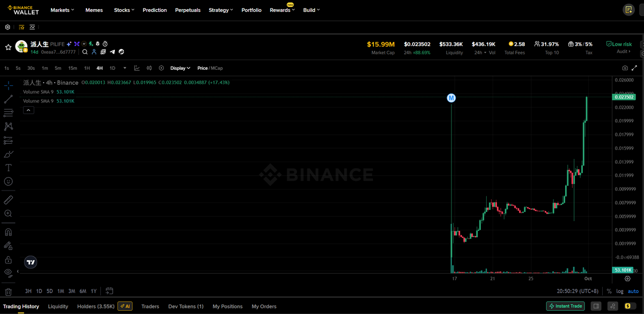Open the favorites list icon below the logo
The width and height of the screenshot is (644, 314).
(21, 27)
